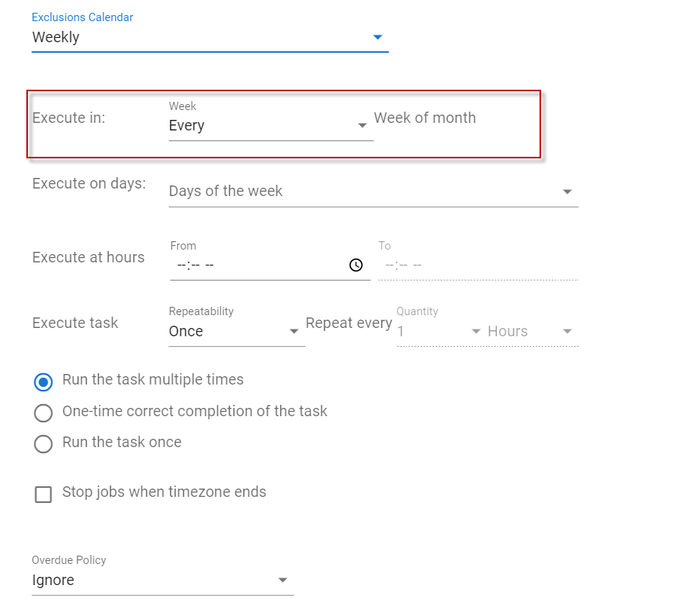
Task: Select Run the task multiple times
Action: click(43, 382)
